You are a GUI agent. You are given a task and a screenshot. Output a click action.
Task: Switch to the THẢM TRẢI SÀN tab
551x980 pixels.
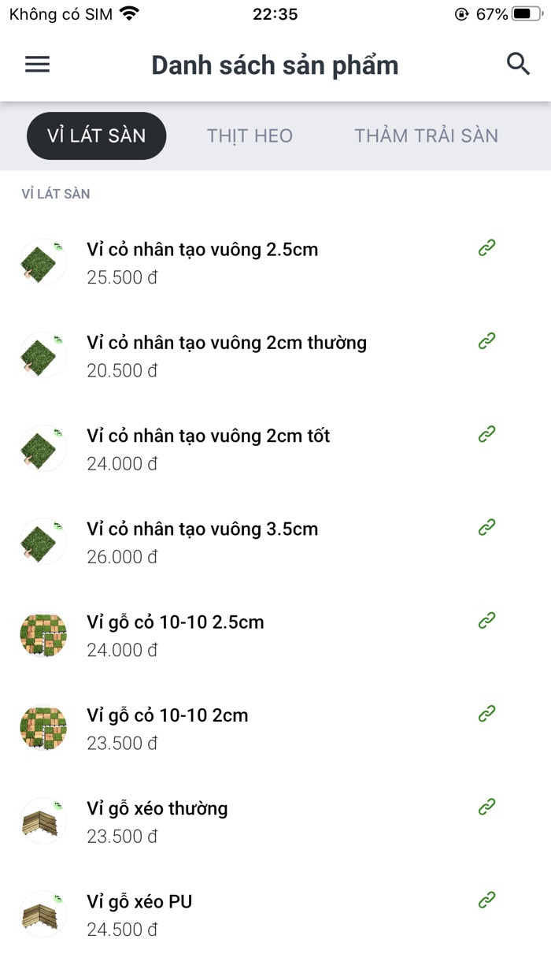pyautogui.click(x=426, y=135)
